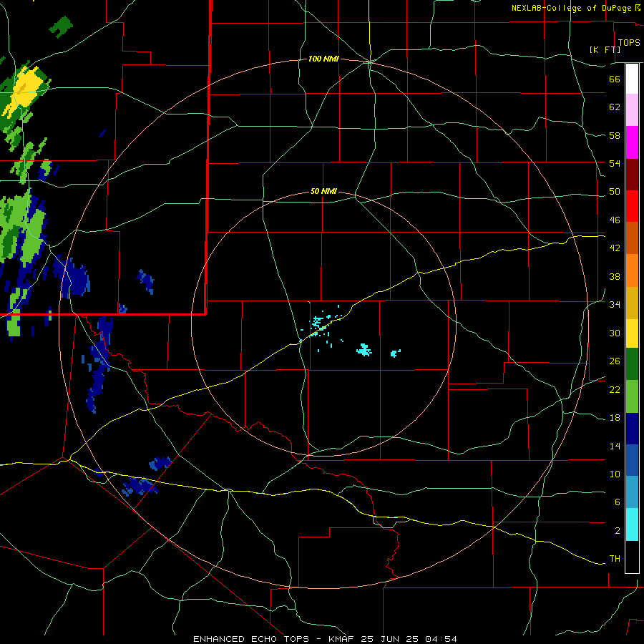Click the "100 NMI" range ring label
This screenshot has width=644, height=644.
(323, 59)
